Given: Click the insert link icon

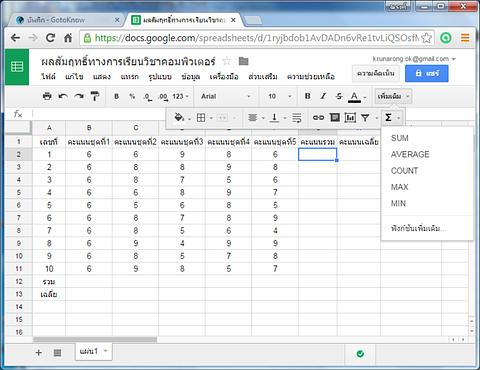Looking at the screenshot, I should 318,117.
